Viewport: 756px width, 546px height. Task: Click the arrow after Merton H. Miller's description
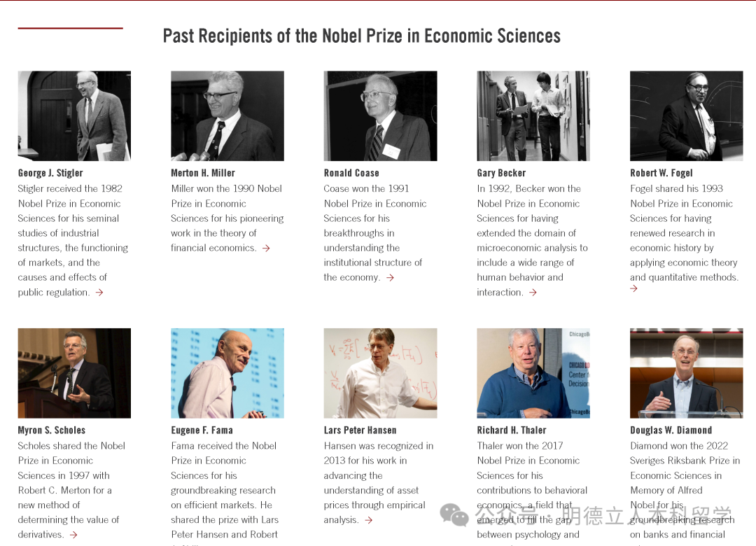(266, 248)
